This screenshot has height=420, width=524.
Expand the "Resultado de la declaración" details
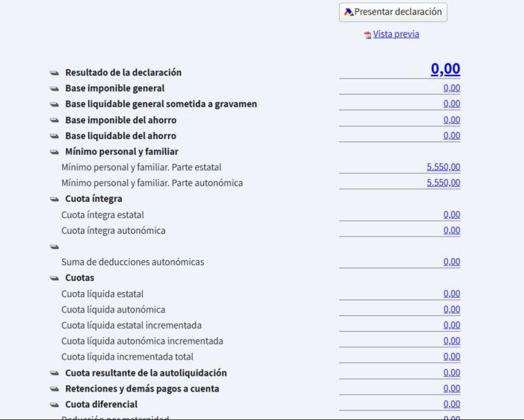pyautogui.click(x=54, y=72)
